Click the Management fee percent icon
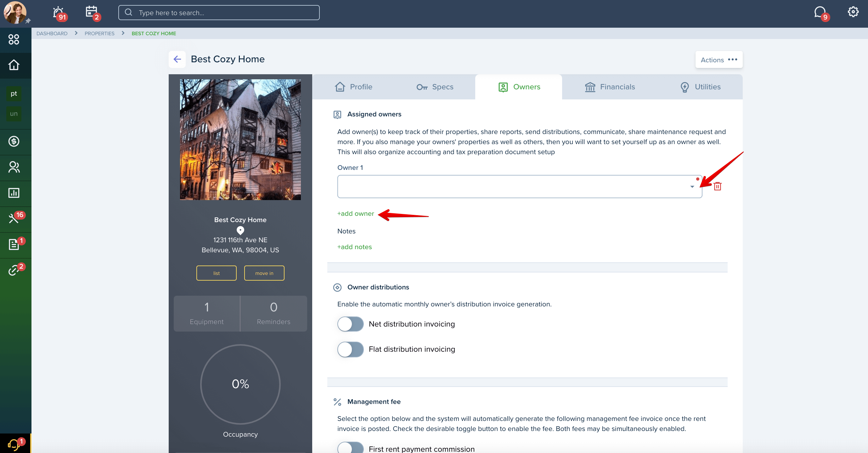This screenshot has height=453, width=868. pos(337,402)
